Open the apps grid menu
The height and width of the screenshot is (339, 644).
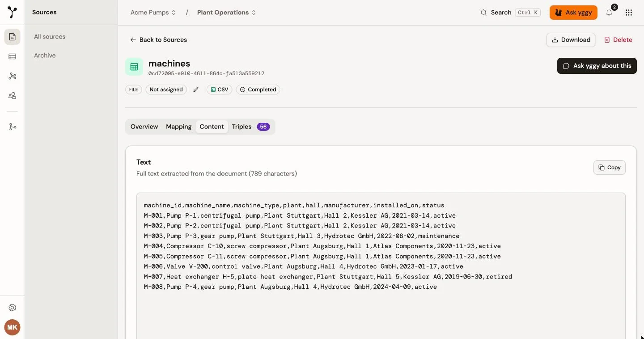point(629,13)
